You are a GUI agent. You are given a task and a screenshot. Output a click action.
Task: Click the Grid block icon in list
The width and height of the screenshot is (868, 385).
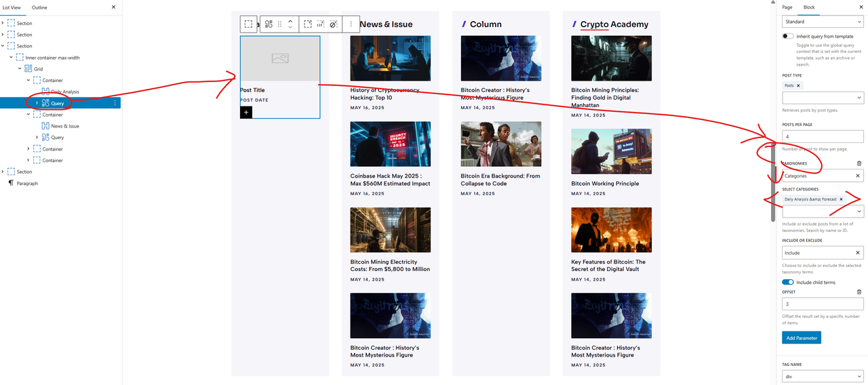tap(28, 69)
